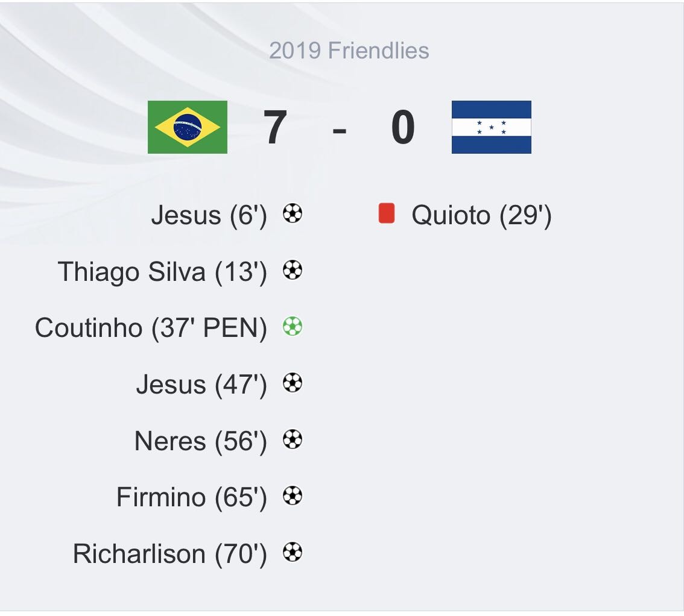This screenshot has height=616, width=684.
Task: Click Honduras's score of 0
Action: 403,127
